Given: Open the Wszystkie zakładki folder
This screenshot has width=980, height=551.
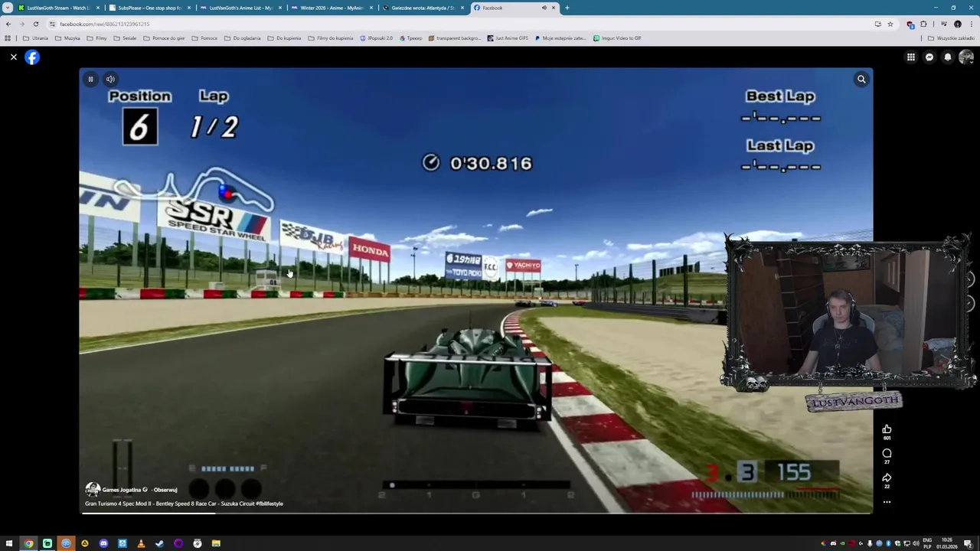Looking at the screenshot, I should pyautogui.click(x=952, y=37).
